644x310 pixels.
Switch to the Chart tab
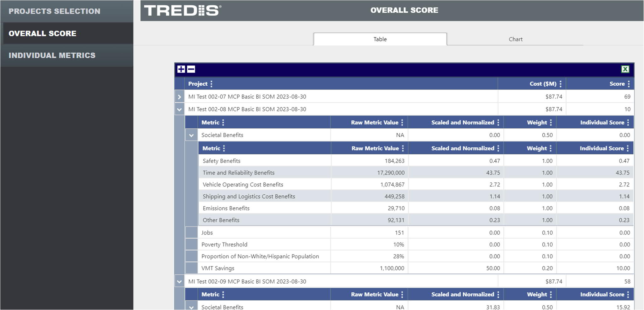click(515, 39)
